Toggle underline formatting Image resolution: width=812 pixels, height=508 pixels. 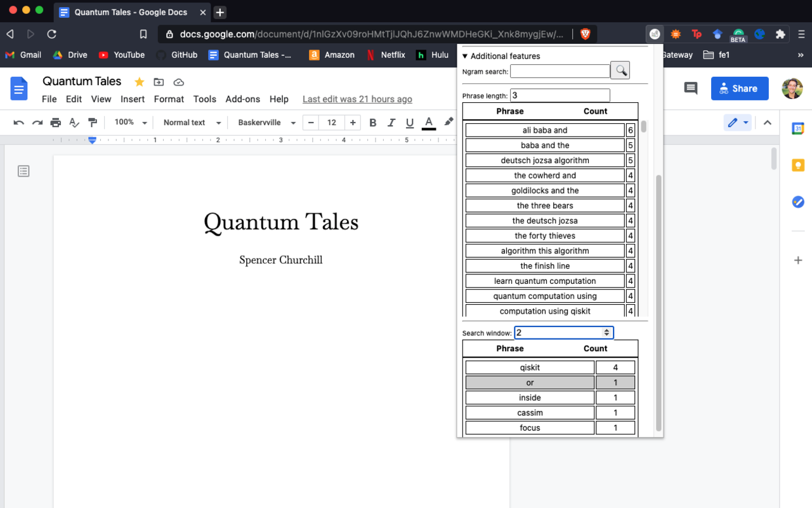pyautogui.click(x=410, y=123)
